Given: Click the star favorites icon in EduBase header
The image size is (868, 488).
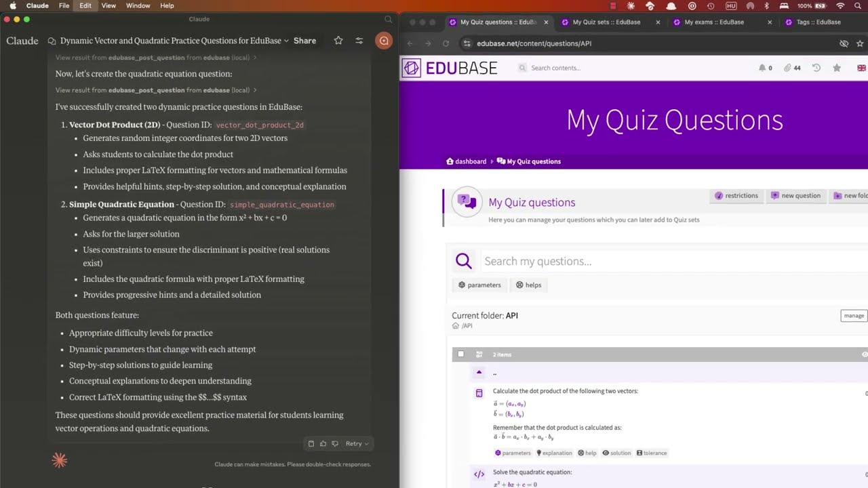Looking at the screenshot, I should [x=836, y=68].
